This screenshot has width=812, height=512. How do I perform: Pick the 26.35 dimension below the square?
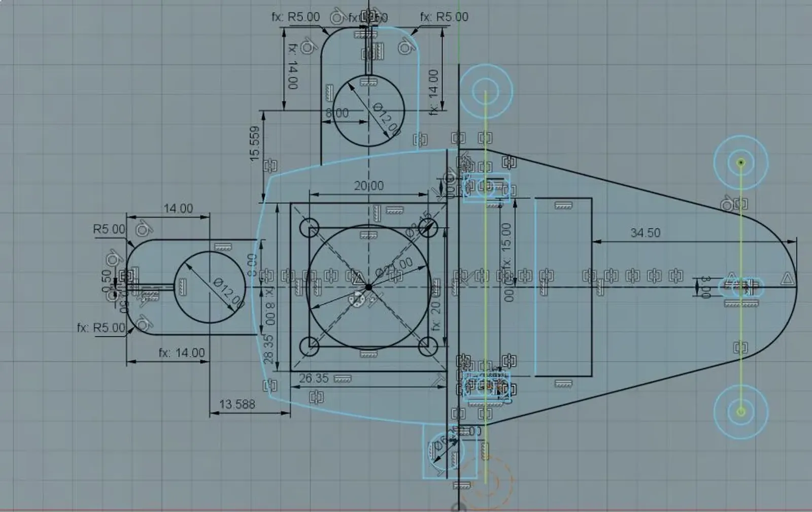314,379
